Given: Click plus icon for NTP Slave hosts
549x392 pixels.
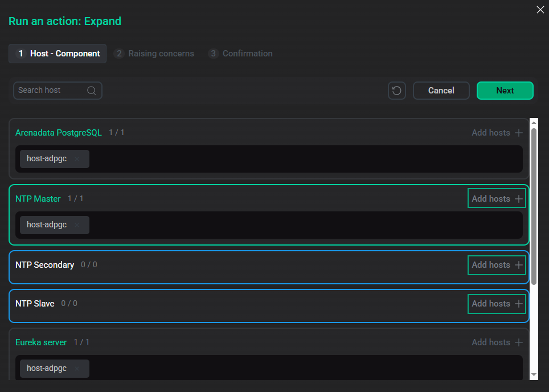Looking at the screenshot, I should pos(518,304).
